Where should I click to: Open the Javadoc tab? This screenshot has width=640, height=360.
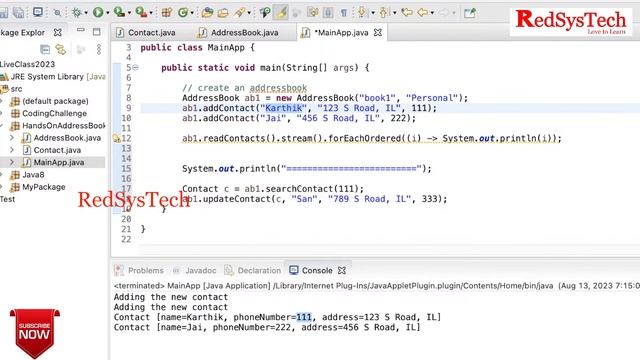pyautogui.click(x=194, y=271)
